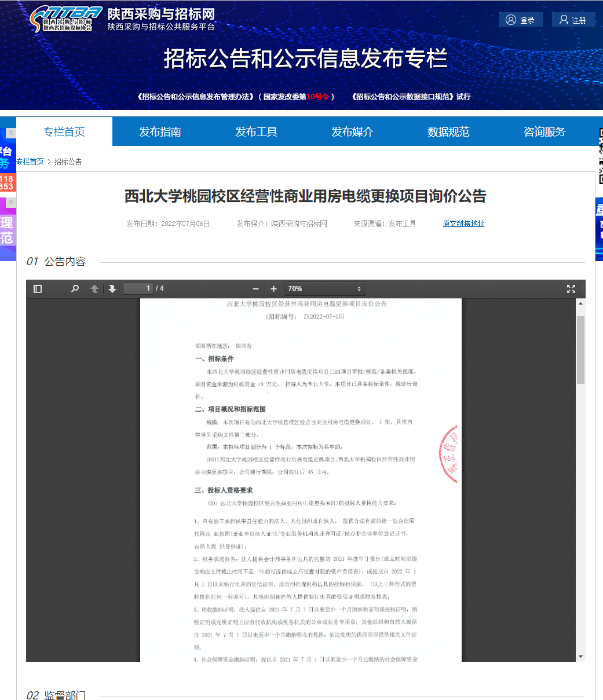Click the 专栏首页 breadcrumb link
The height and width of the screenshot is (700, 603).
pyautogui.click(x=30, y=162)
